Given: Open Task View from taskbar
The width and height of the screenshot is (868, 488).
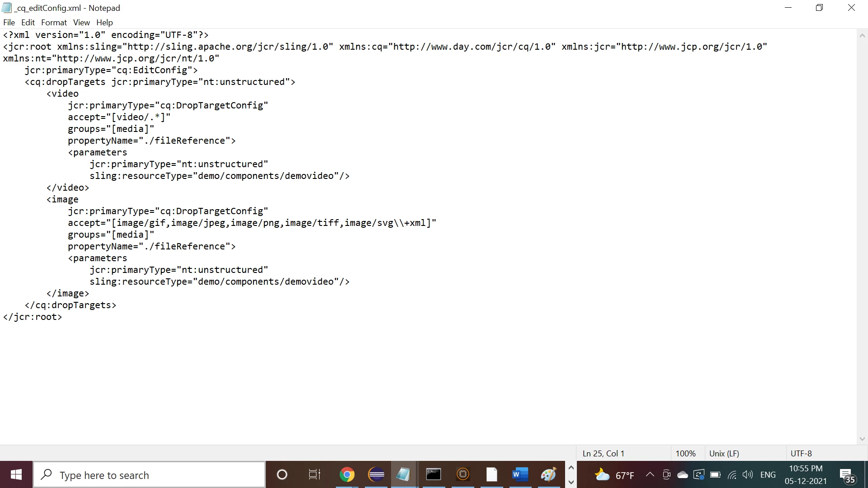Looking at the screenshot, I should pyautogui.click(x=314, y=475).
